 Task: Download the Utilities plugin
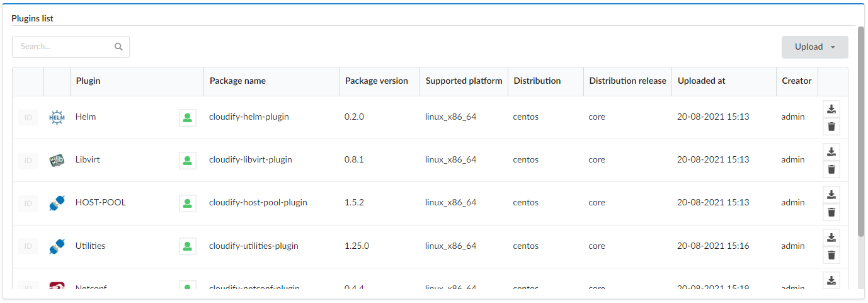coord(831,237)
